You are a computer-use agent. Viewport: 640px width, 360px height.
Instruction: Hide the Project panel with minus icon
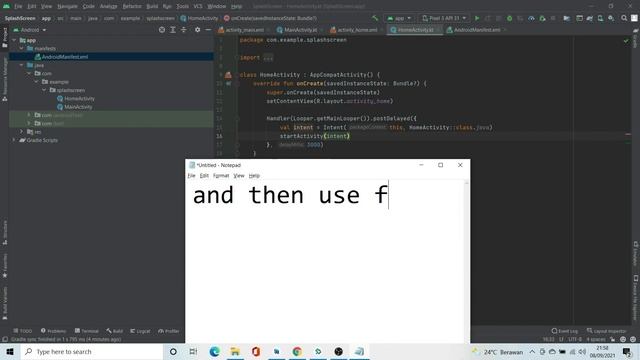tap(208, 30)
